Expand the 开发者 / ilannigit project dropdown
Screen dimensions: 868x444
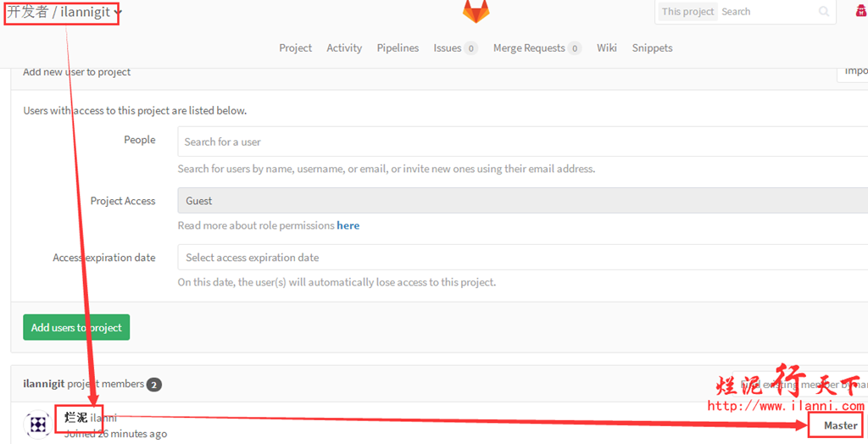tap(117, 12)
